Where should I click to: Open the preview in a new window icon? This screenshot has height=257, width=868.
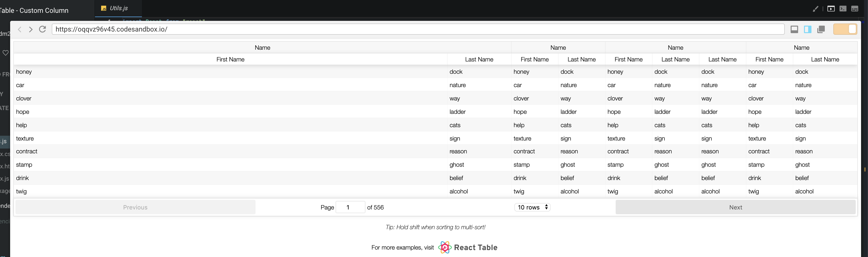pos(821,29)
